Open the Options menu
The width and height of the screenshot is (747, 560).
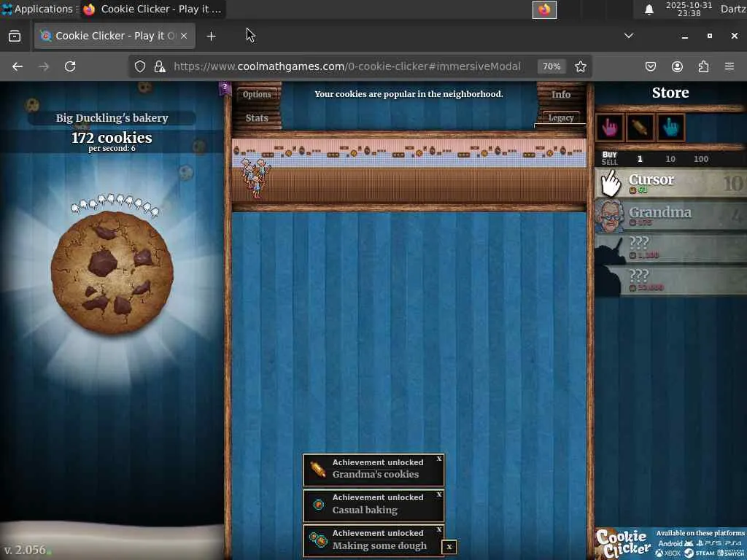(257, 94)
